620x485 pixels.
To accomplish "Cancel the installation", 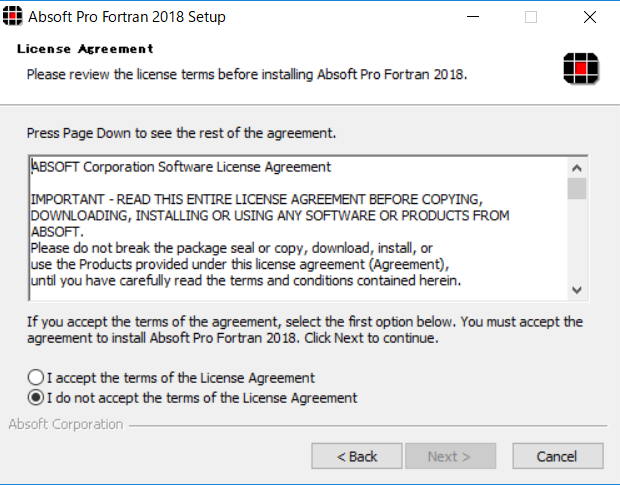I will (558, 456).
